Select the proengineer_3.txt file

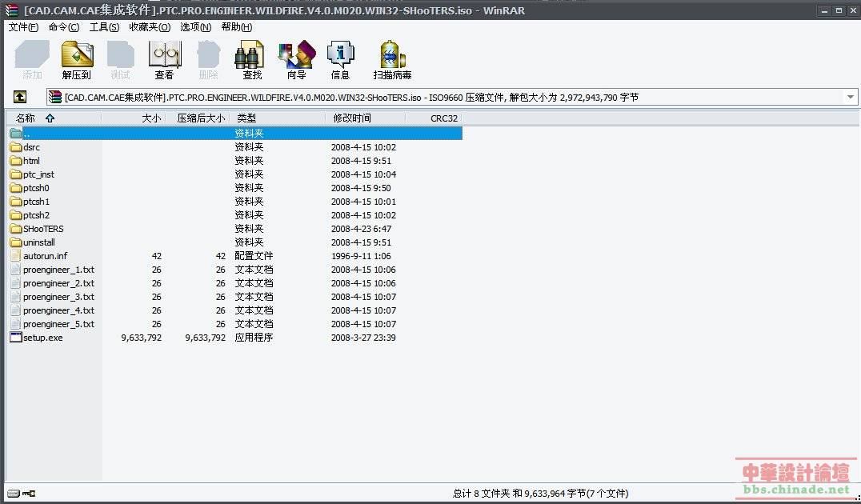click(x=58, y=297)
